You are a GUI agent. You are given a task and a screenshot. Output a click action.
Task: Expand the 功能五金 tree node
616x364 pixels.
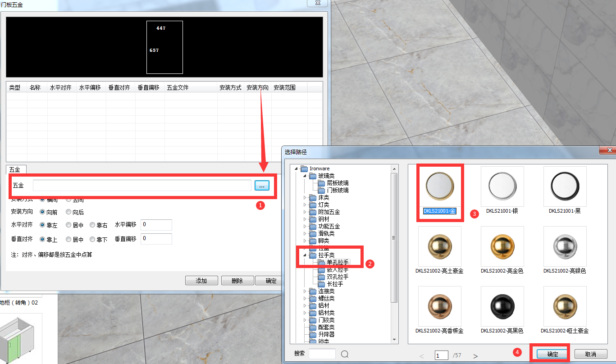coord(305,226)
